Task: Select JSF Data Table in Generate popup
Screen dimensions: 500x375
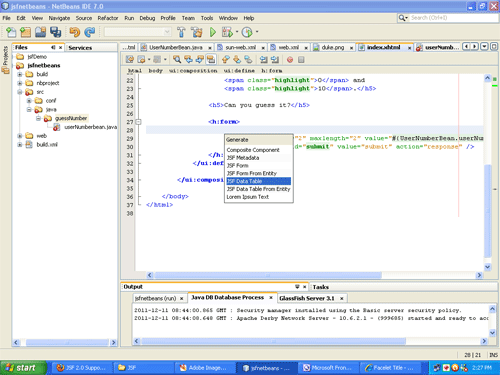Action: pyautogui.click(x=258, y=181)
